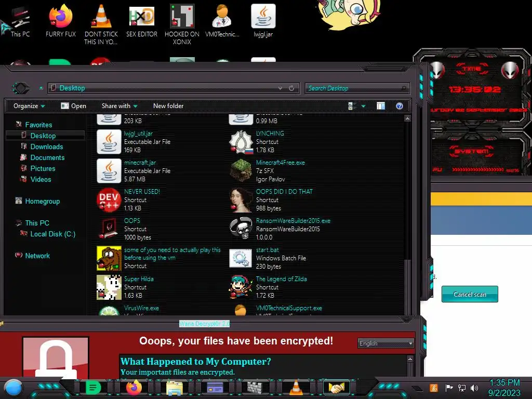Open the VM0Technic... desktop icon
Screen dimensions: 532x399
pos(222,20)
